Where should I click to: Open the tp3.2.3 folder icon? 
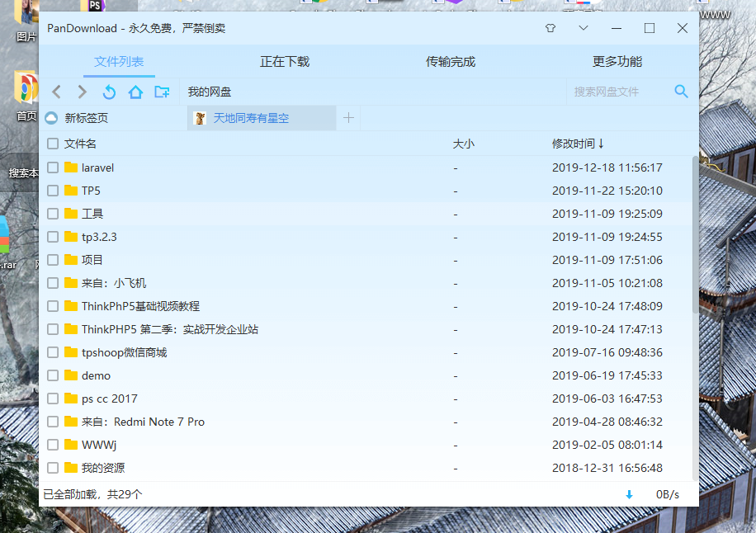[71, 237]
